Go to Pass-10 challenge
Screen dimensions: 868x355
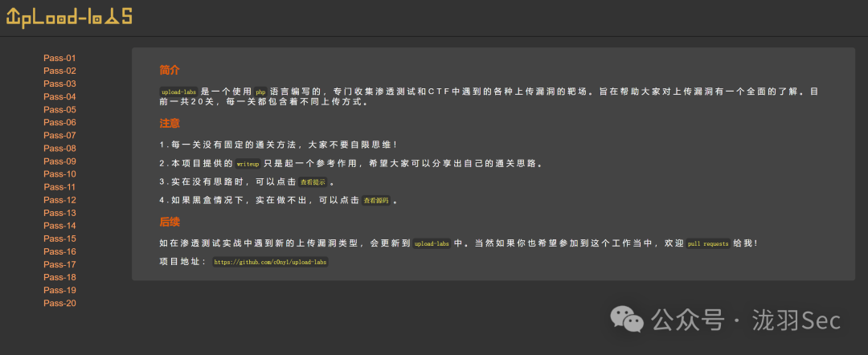pyautogui.click(x=59, y=174)
